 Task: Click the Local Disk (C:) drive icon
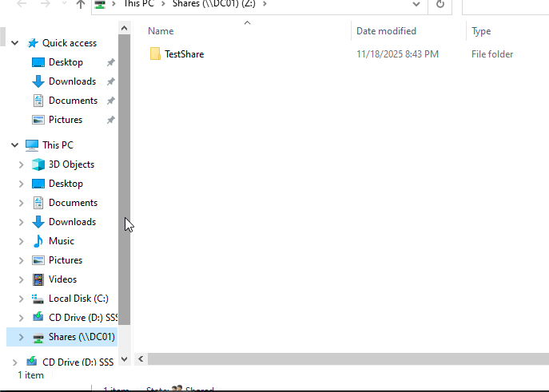tap(38, 299)
